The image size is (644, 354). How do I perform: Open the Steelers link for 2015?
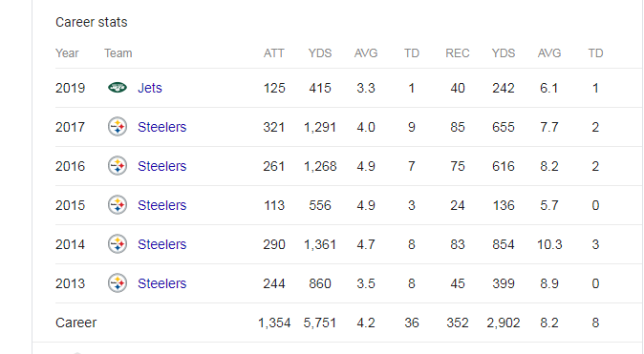[161, 205]
